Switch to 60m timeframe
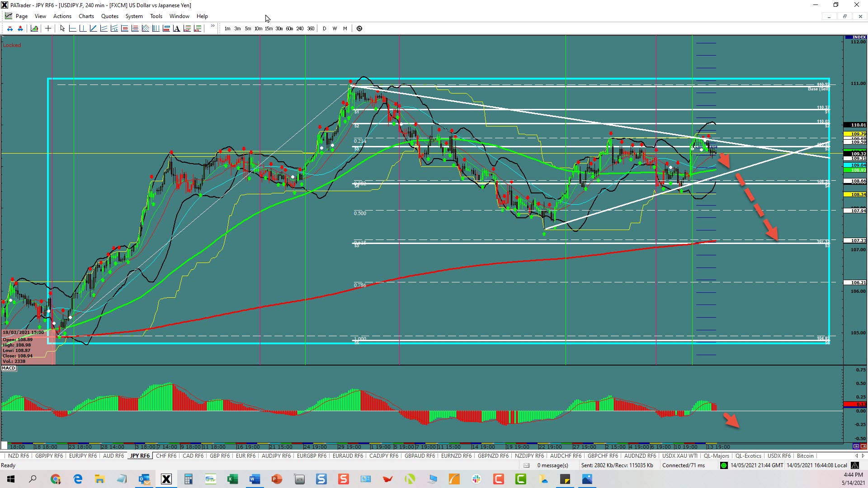Screen dimensions: 868x488 (x=289, y=28)
